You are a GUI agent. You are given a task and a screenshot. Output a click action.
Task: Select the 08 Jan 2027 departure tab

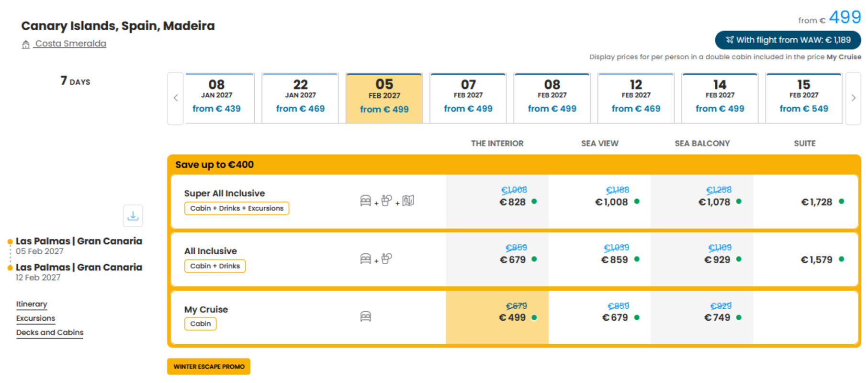pos(220,98)
